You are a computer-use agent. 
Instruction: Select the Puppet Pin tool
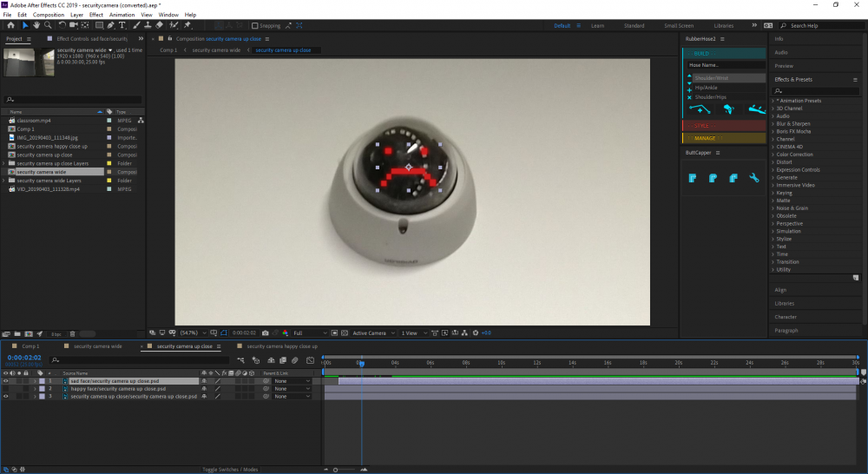click(x=187, y=25)
